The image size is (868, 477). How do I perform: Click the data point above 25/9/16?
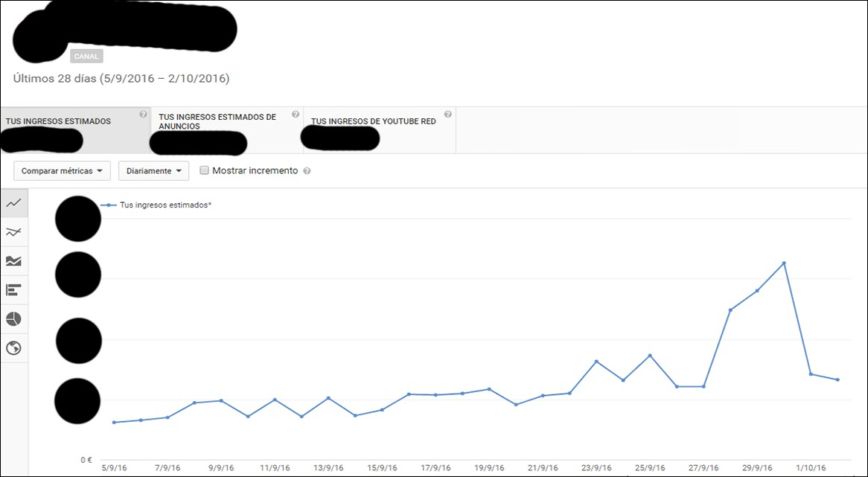pyautogui.click(x=650, y=355)
